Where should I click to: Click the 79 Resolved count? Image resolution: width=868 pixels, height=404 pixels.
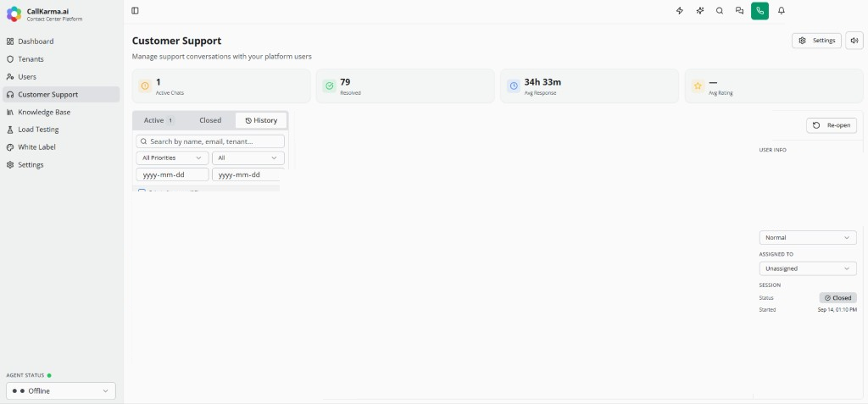[x=345, y=82]
